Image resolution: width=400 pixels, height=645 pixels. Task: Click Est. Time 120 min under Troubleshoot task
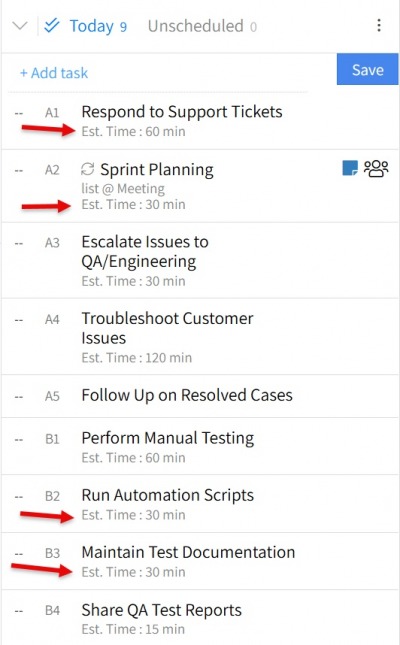click(137, 357)
